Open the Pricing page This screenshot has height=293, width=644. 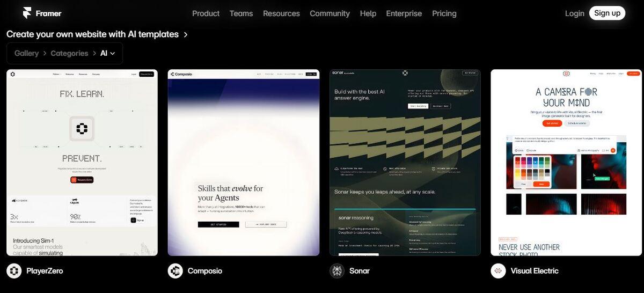[444, 13]
